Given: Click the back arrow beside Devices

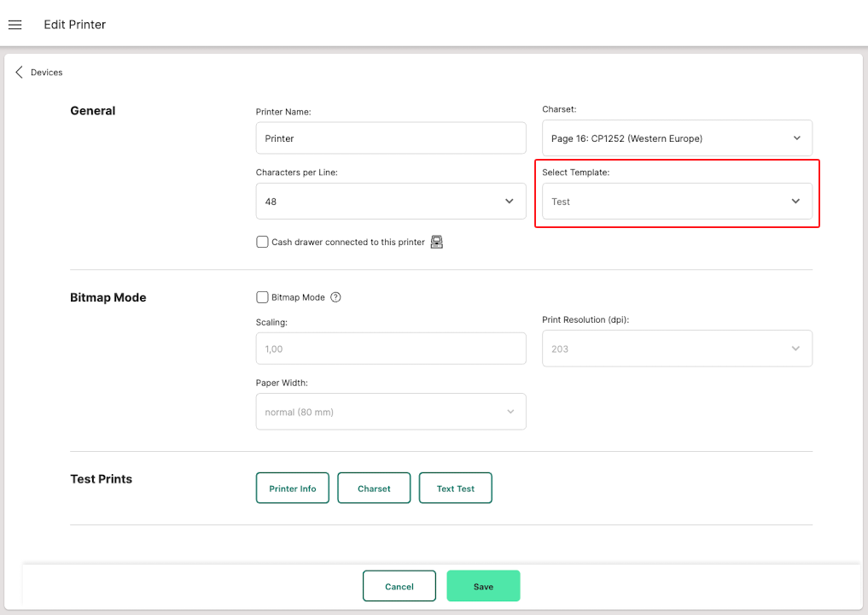Looking at the screenshot, I should (x=19, y=73).
